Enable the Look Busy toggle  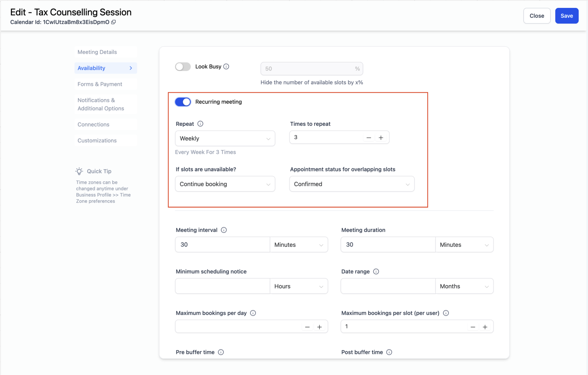coord(183,67)
